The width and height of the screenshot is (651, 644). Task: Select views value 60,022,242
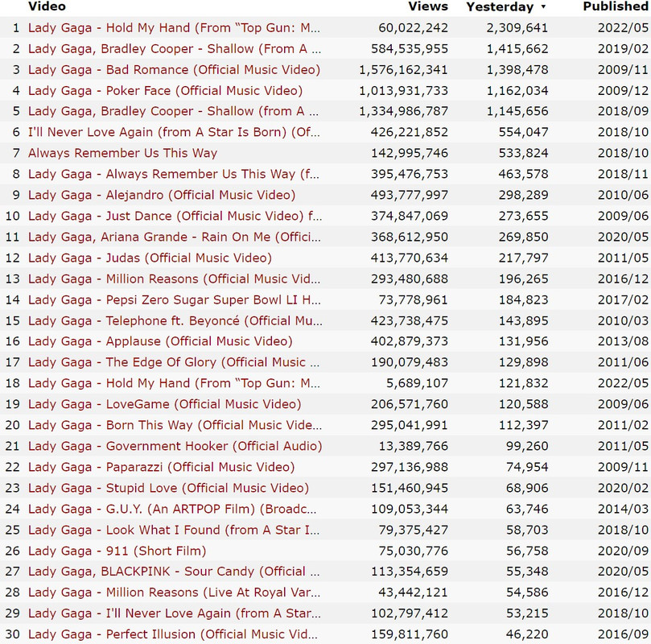coord(413,28)
